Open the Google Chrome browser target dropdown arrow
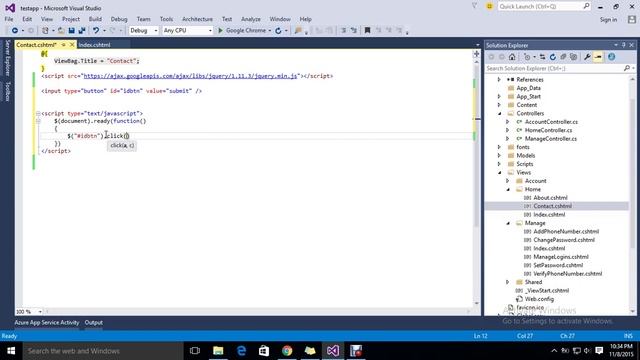The height and width of the screenshot is (360, 640). (x=270, y=31)
